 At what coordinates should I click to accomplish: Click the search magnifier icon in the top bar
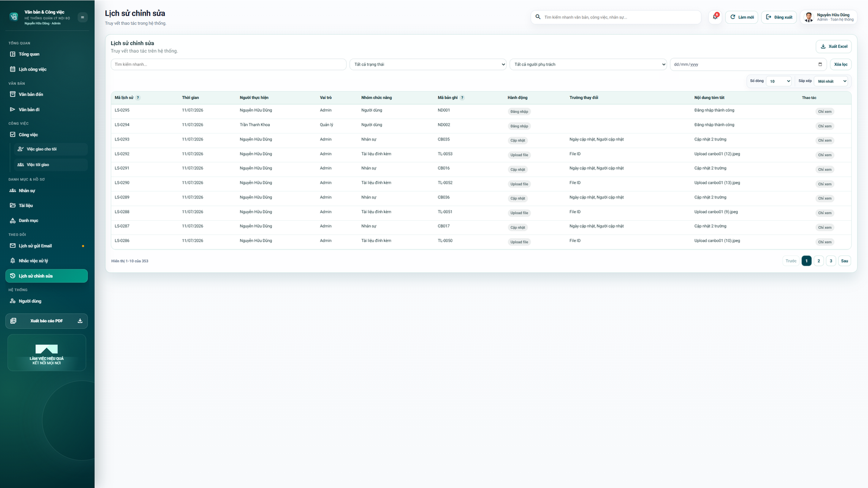point(538,17)
